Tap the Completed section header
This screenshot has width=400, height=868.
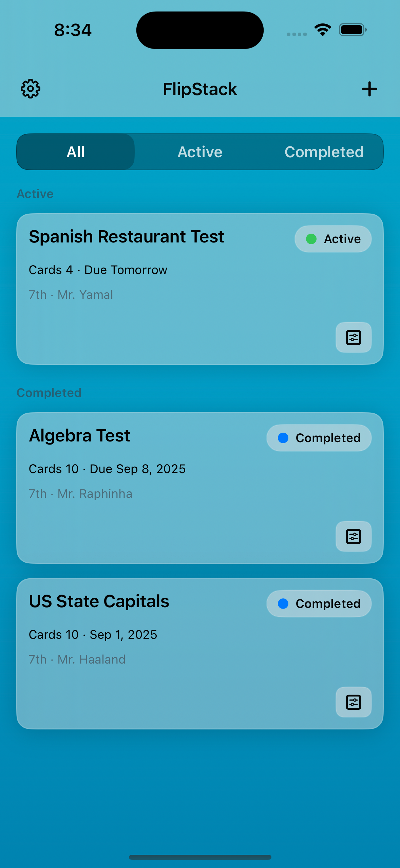49,393
